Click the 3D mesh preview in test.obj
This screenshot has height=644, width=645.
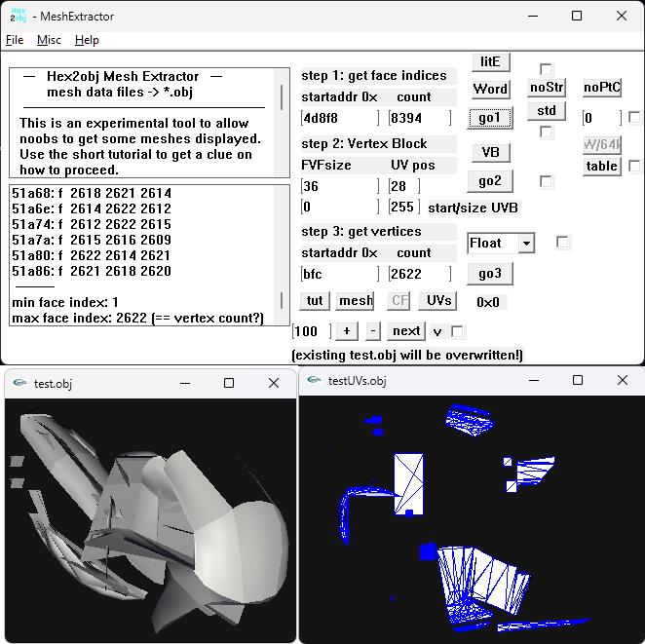pyautogui.click(x=151, y=520)
